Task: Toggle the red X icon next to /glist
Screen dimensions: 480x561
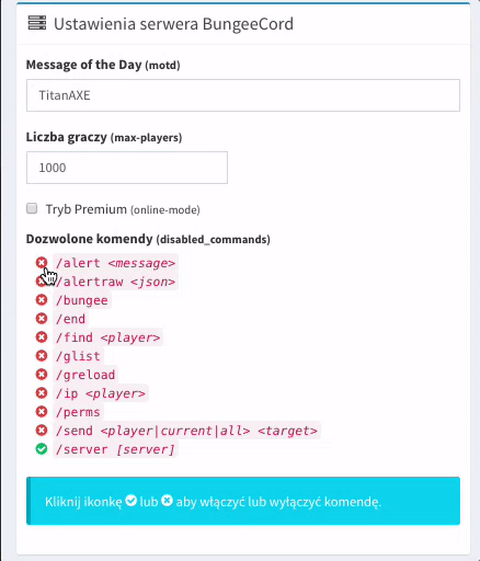Action: click(41, 356)
